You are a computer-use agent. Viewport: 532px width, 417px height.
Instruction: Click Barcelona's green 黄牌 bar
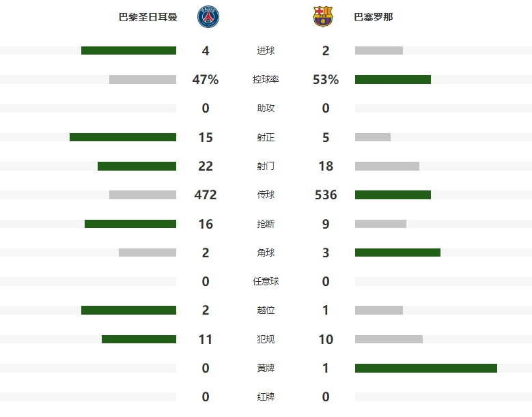426,368
